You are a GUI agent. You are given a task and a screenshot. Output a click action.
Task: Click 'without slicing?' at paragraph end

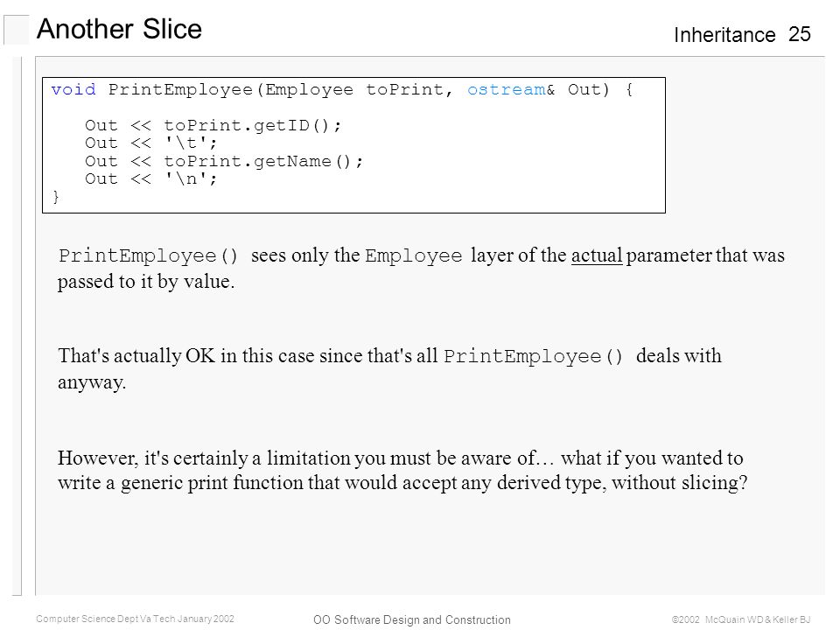(679, 483)
